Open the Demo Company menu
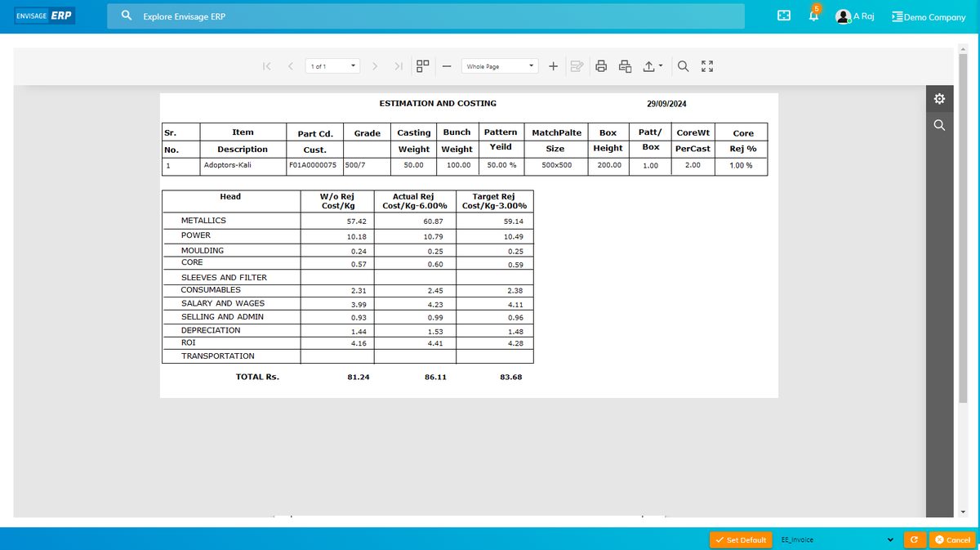This screenshot has width=980, height=550. tap(929, 16)
